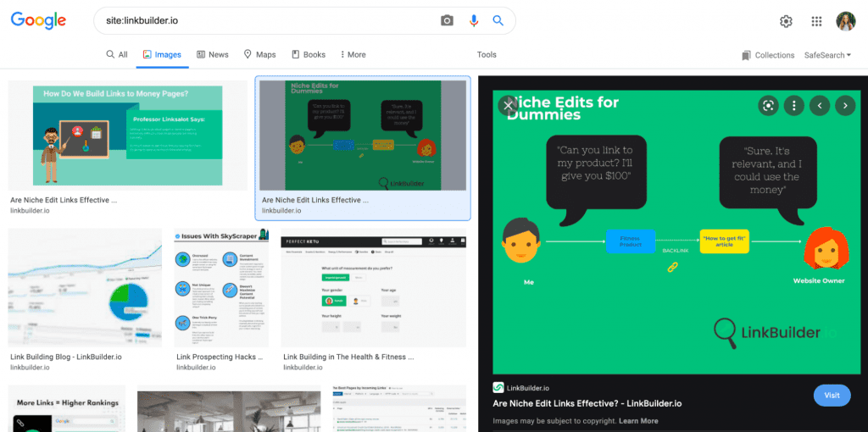Search by image with camera icon
This screenshot has height=432, width=868.
[x=447, y=21]
